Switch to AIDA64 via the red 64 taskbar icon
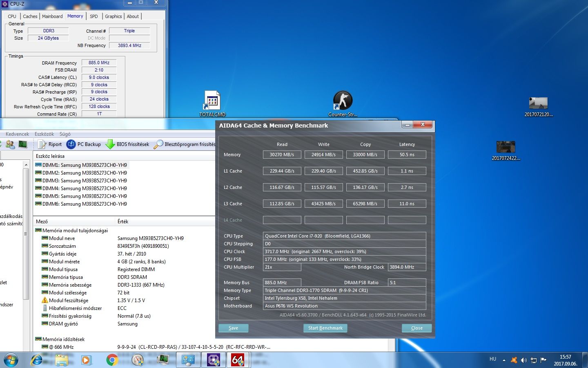 [x=238, y=360]
